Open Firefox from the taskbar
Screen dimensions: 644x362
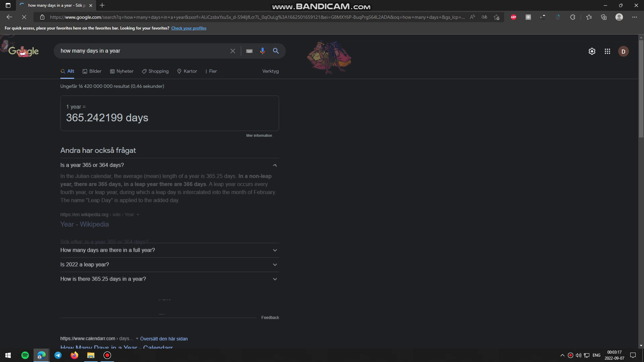[74, 355]
